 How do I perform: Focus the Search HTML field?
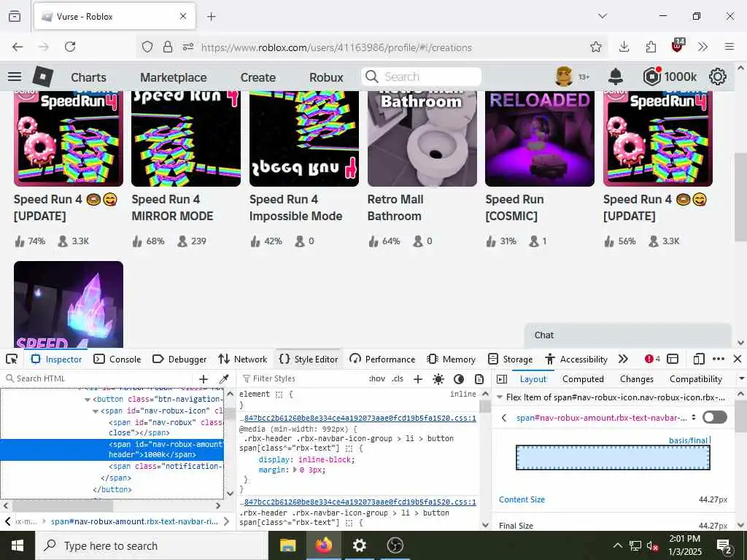click(98, 378)
